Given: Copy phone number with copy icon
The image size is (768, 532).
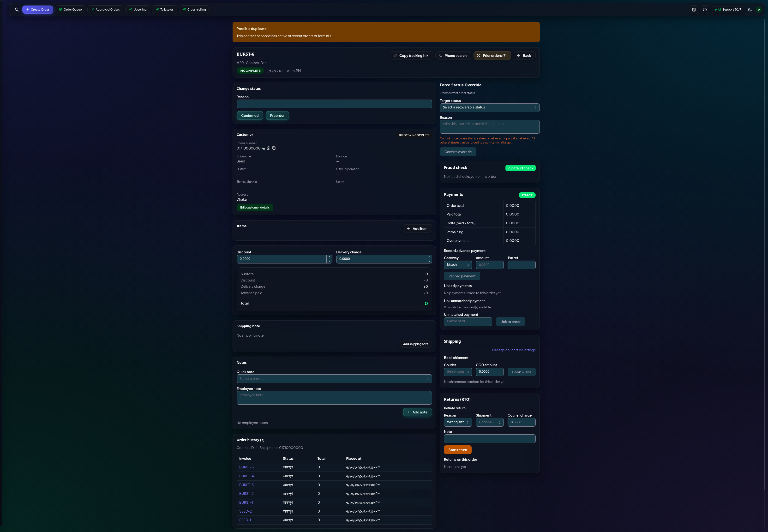Looking at the screenshot, I should point(274,148).
